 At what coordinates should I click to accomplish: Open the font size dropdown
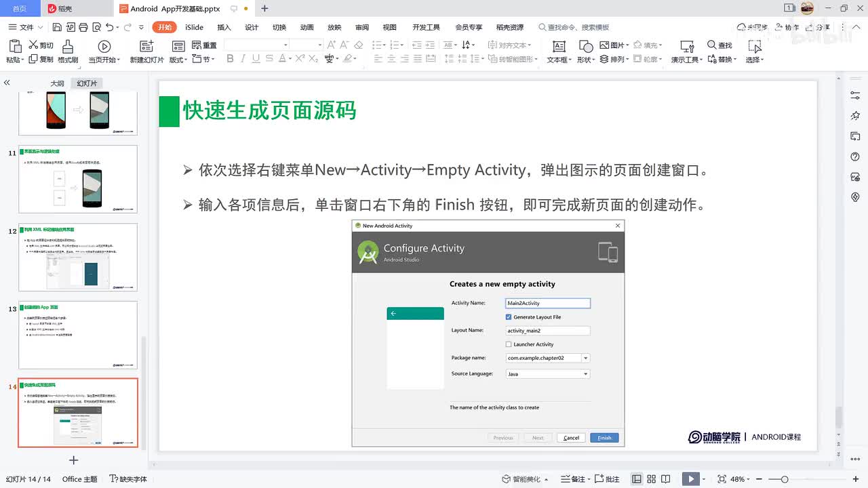coord(319,45)
